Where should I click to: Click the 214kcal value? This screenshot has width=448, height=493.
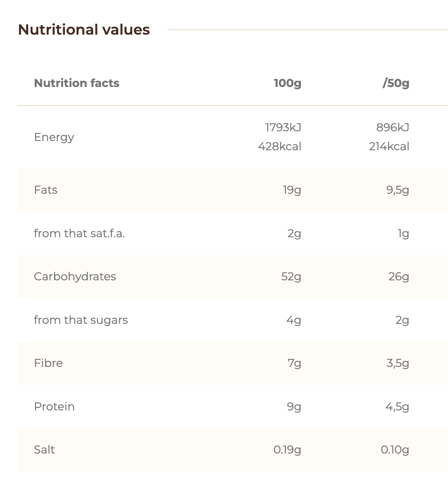click(x=389, y=146)
